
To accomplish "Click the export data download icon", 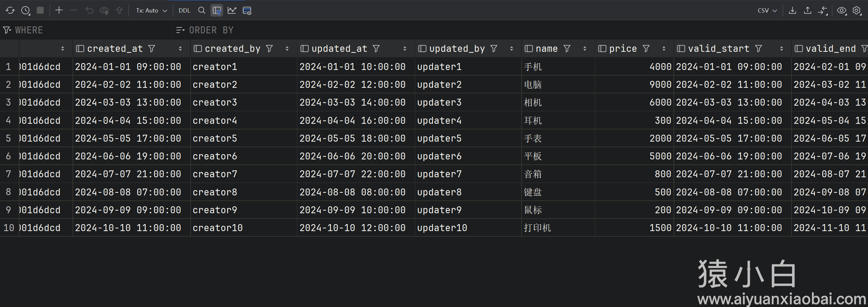I will pyautogui.click(x=793, y=11).
